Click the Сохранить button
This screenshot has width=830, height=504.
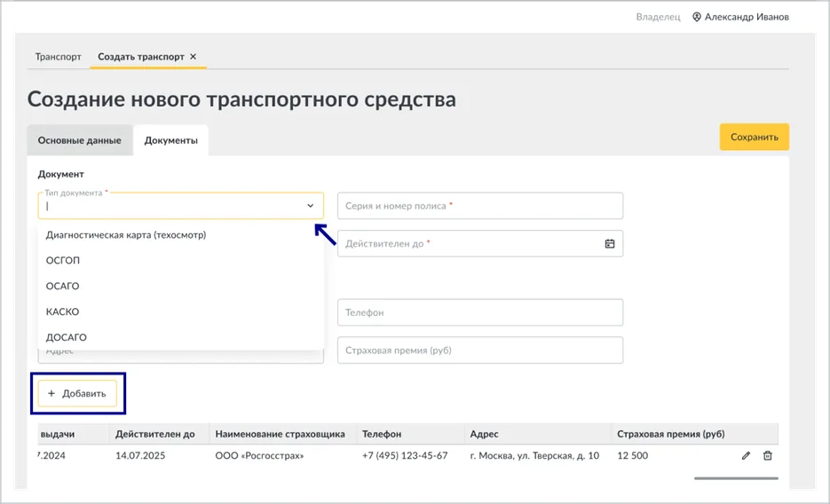(x=755, y=137)
